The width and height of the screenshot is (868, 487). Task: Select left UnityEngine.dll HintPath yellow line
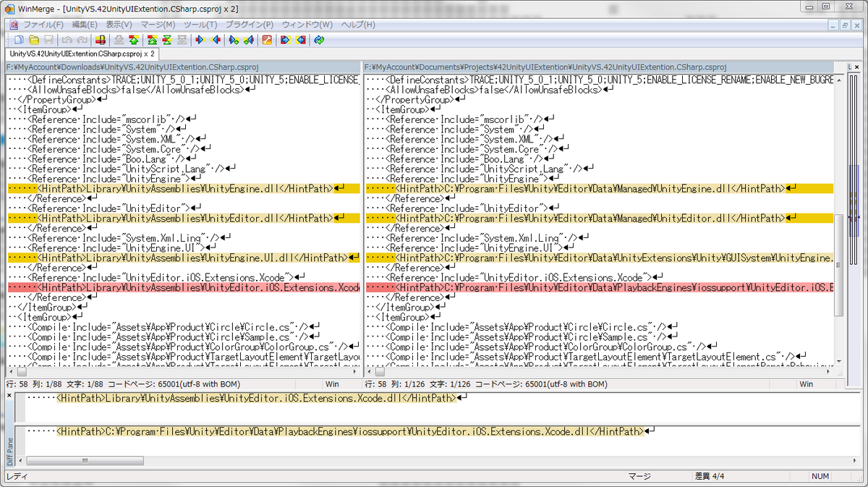click(184, 188)
